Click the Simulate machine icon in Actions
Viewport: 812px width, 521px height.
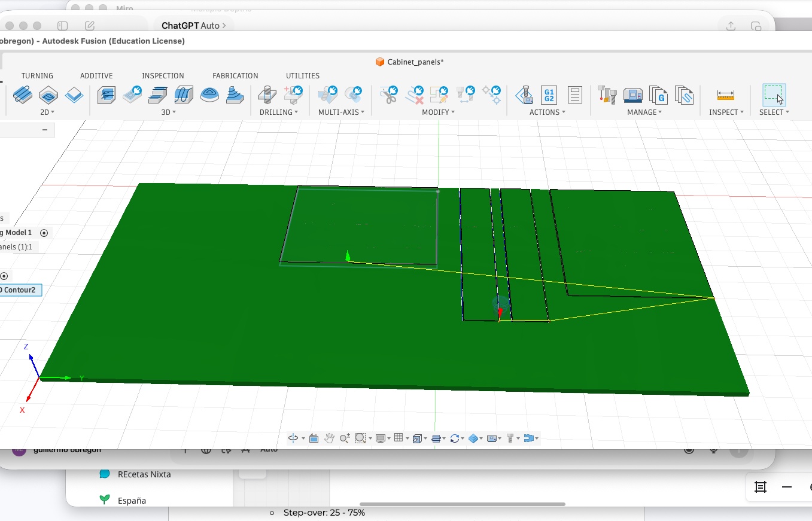(524, 95)
